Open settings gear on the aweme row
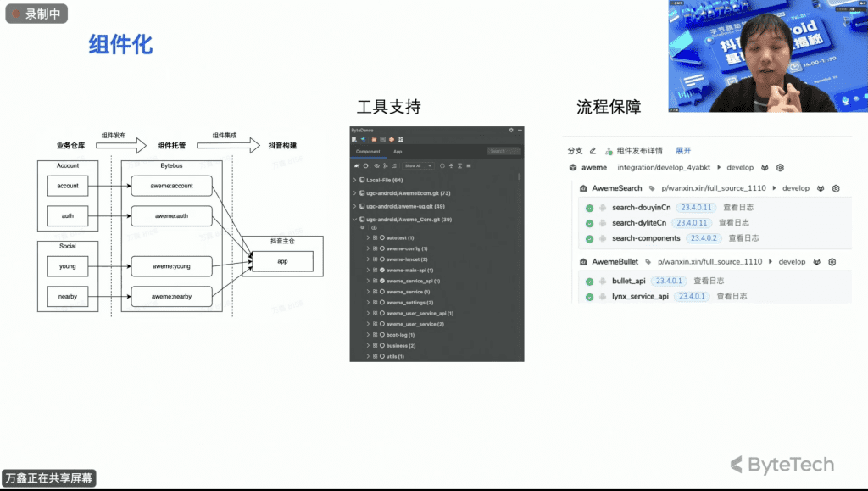 click(781, 168)
